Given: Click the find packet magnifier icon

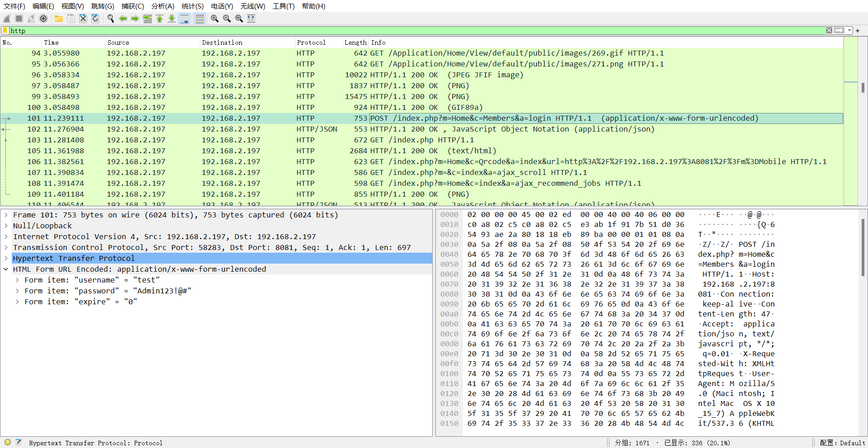Looking at the screenshot, I should pyautogui.click(x=111, y=19).
